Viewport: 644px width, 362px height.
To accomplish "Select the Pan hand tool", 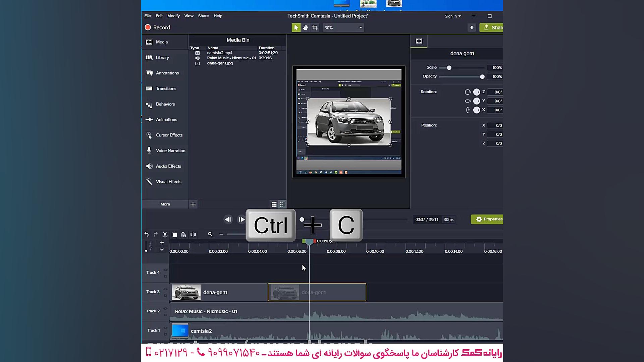I will (305, 28).
